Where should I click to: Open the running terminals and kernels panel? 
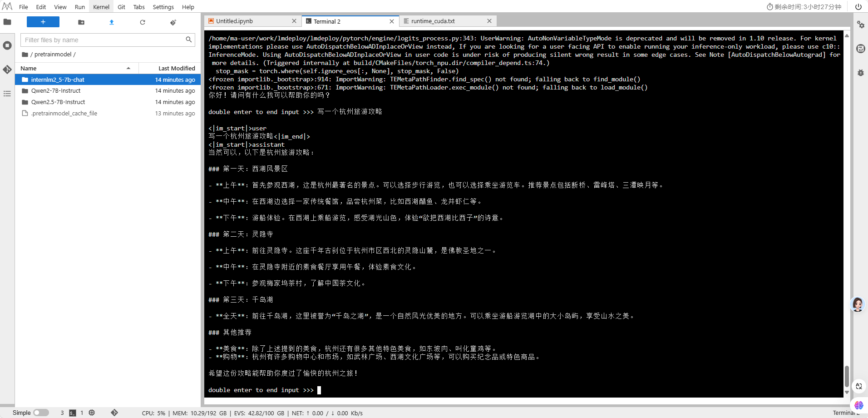(7, 45)
